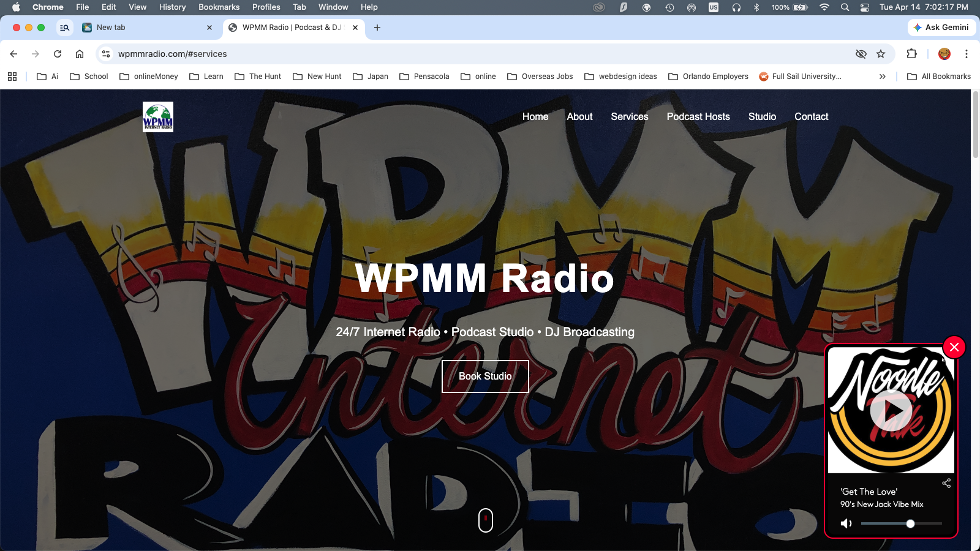Show hidden bookmarks chevron
This screenshot has width=980, height=551.
click(x=883, y=77)
